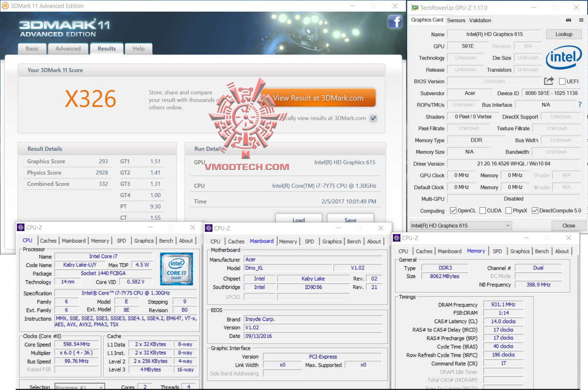
Task: Click the GPU-Z title bar app icon
Action: pos(415,8)
